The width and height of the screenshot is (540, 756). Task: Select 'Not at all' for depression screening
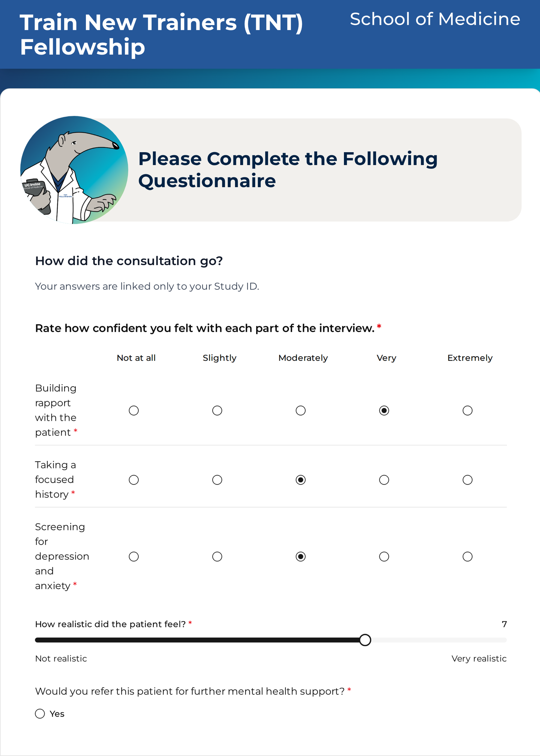pyautogui.click(x=134, y=556)
